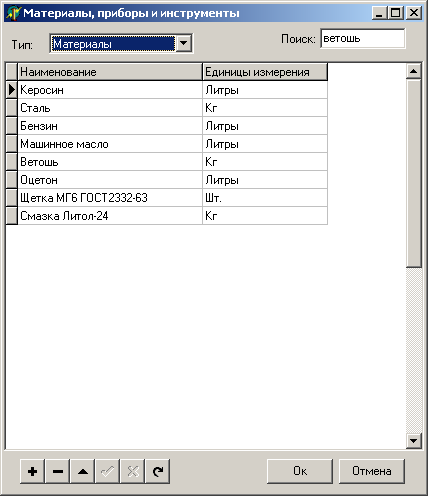Click Литры unit in Бензин row

(265, 126)
